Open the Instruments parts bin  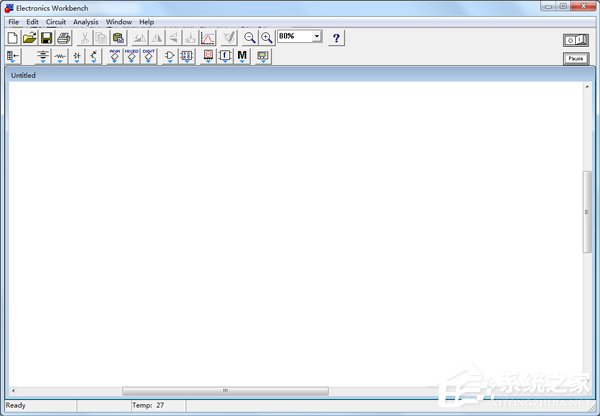(x=263, y=56)
